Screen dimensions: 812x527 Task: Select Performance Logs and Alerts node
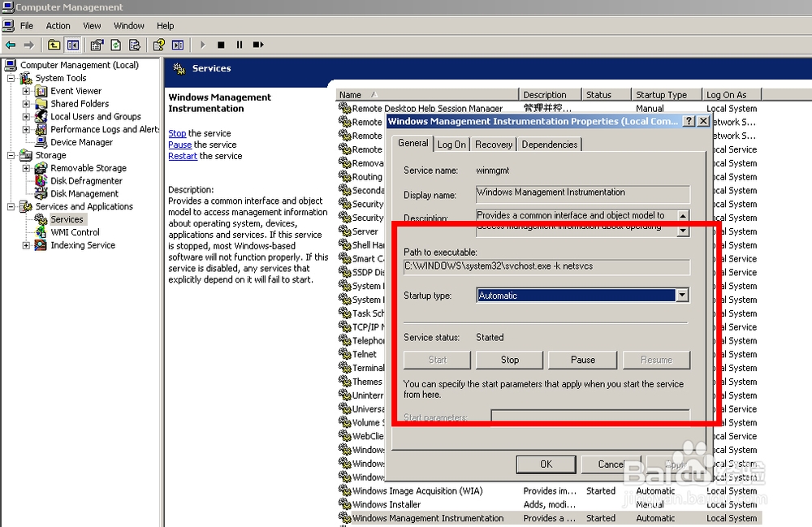pyautogui.click(x=105, y=129)
